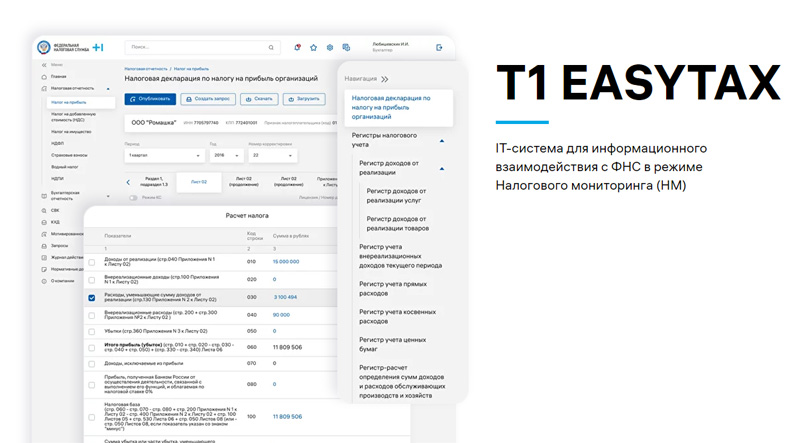Click the Скачать button
Viewport: 800px width, 443px height.
click(x=259, y=99)
